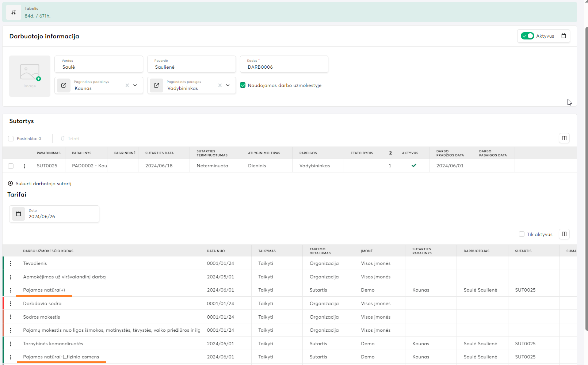Viewport: 588px width, 365px height.
Task: Toggle the Aktyvus switch off
Action: click(527, 36)
